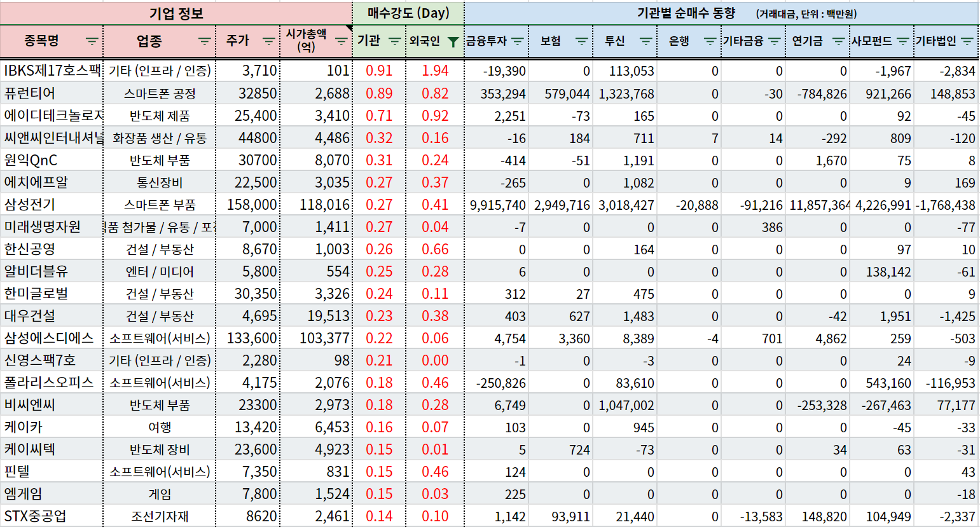Open the 금융투자 column filter icon
This screenshot has height=527, width=980.
tap(518, 41)
